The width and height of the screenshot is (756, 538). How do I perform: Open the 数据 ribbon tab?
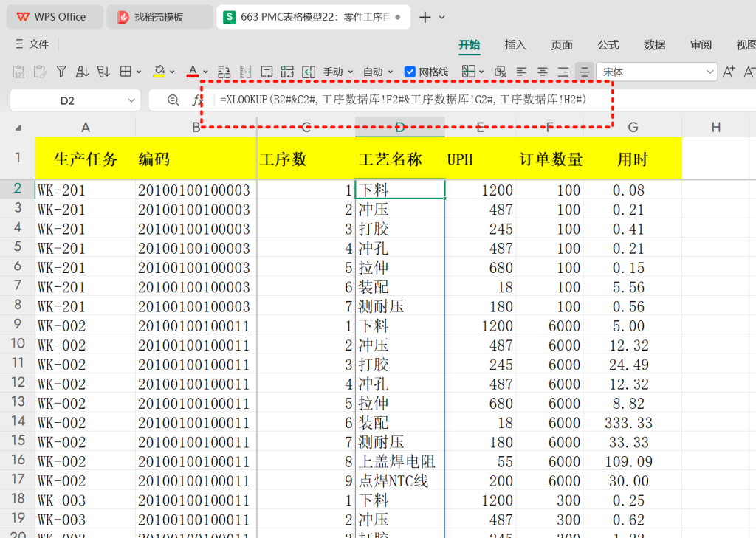654,45
